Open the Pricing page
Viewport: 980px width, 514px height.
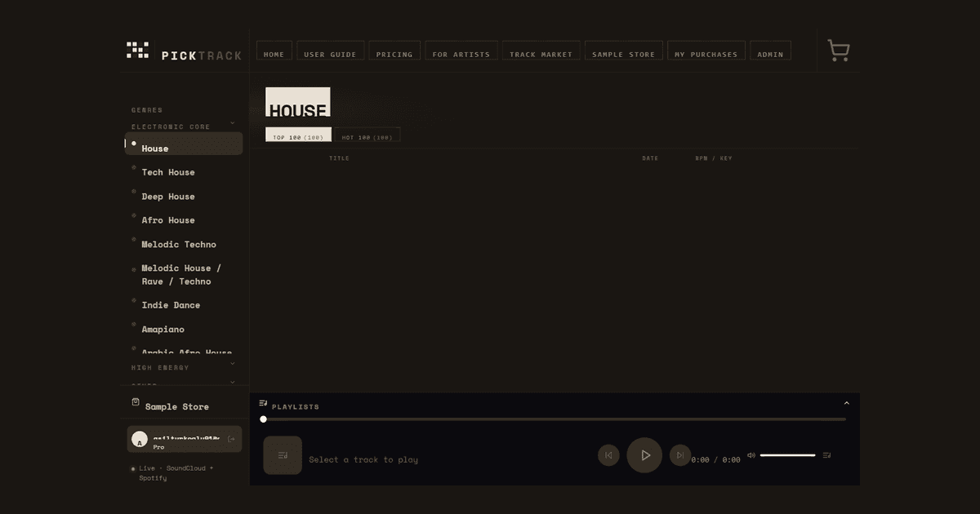point(394,51)
